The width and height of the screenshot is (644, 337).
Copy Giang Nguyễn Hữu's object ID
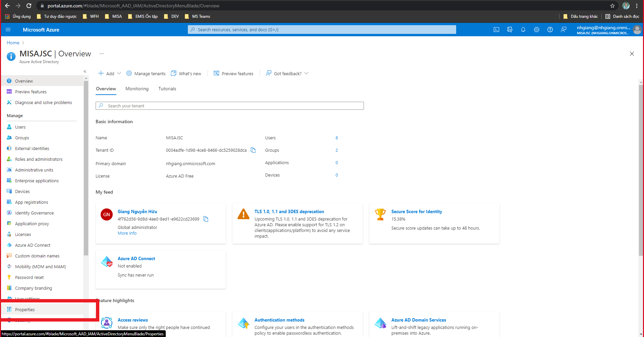pyautogui.click(x=206, y=219)
